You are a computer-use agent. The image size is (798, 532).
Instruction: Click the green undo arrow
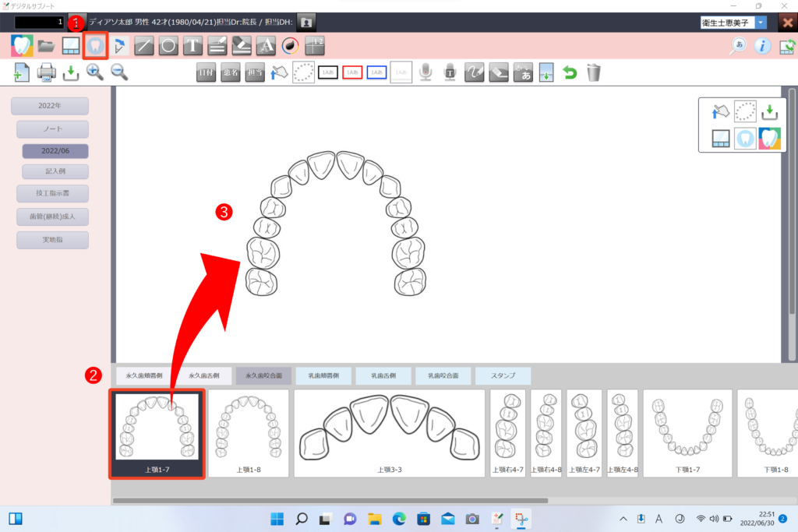click(x=570, y=72)
